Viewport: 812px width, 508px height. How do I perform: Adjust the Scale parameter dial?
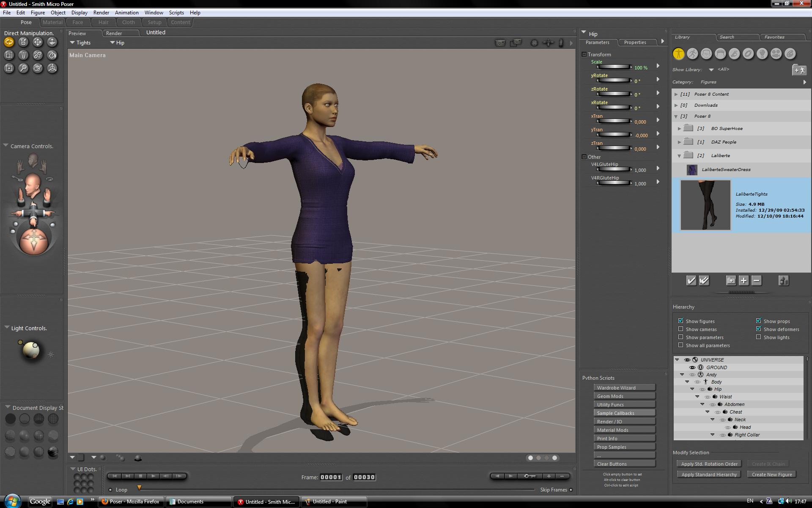tap(614, 67)
